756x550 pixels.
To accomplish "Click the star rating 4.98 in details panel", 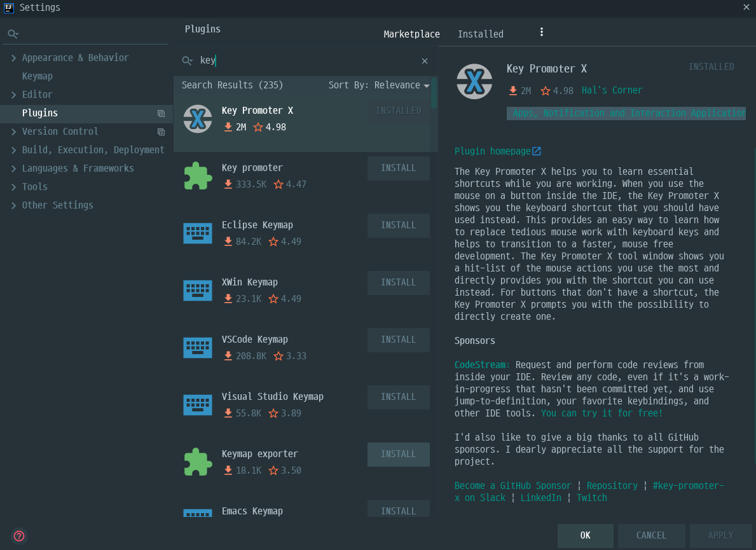I will [557, 91].
